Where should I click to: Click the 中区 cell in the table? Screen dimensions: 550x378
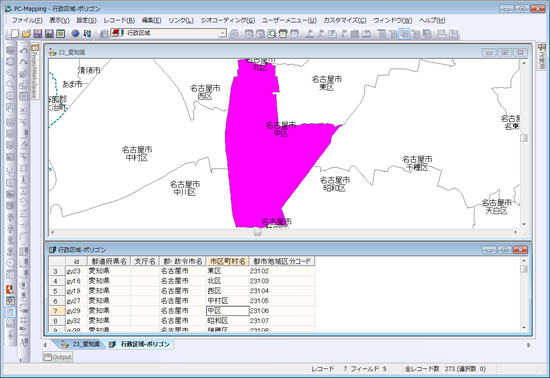point(228,311)
